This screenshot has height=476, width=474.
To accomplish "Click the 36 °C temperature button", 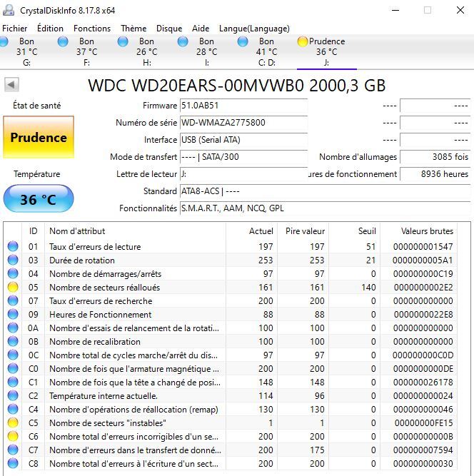I will point(39,199).
